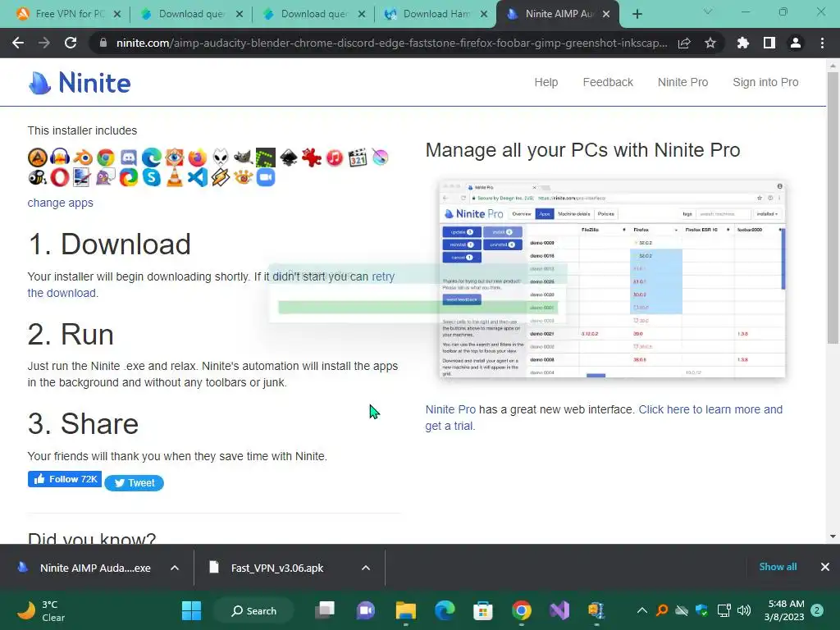
Task: Click the Ninite logo
Action: tap(80, 83)
